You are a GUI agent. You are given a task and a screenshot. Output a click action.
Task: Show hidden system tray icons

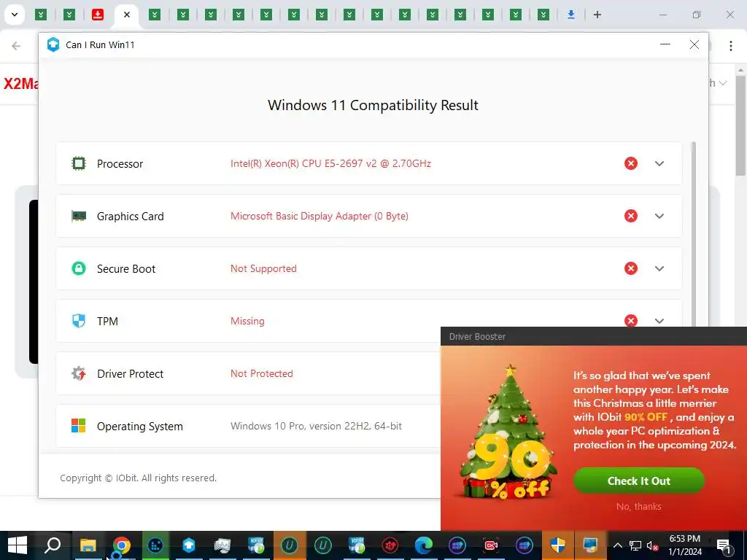click(617, 545)
